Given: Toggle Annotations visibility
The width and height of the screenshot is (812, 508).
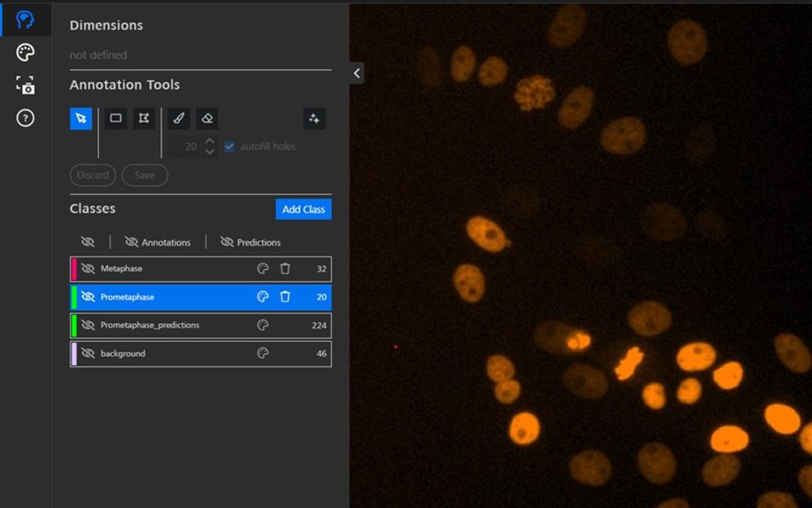Looking at the screenshot, I should 158,242.
